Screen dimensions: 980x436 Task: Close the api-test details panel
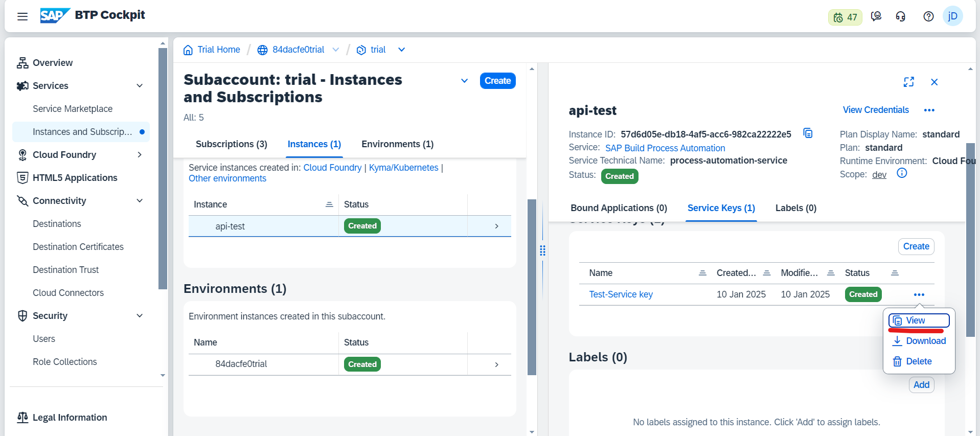[934, 82]
